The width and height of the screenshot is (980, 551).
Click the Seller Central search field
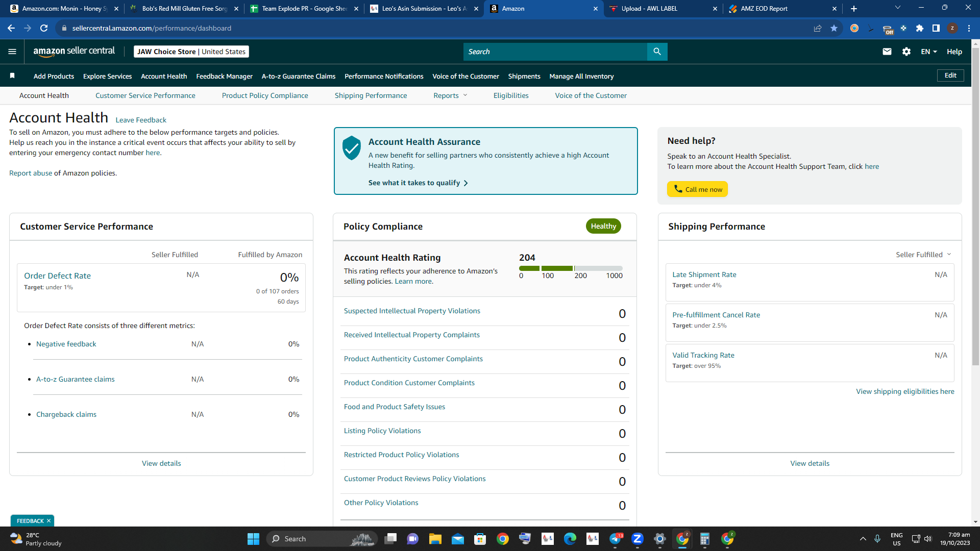click(x=555, y=52)
